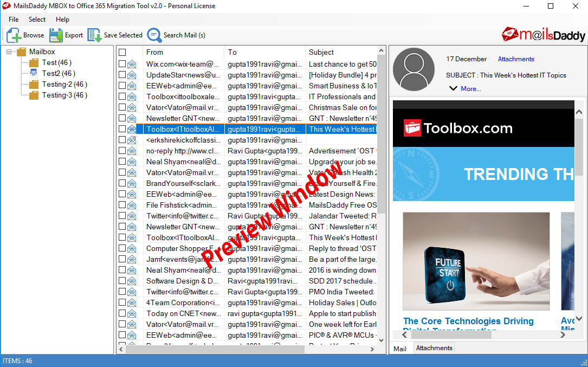Switch to the Mail tab
Image resolution: width=588 pixels, height=367 pixels.
pos(400,349)
